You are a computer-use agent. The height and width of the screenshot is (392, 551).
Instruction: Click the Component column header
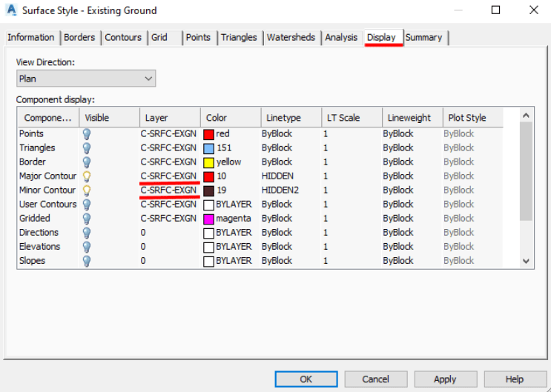[x=48, y=118]
